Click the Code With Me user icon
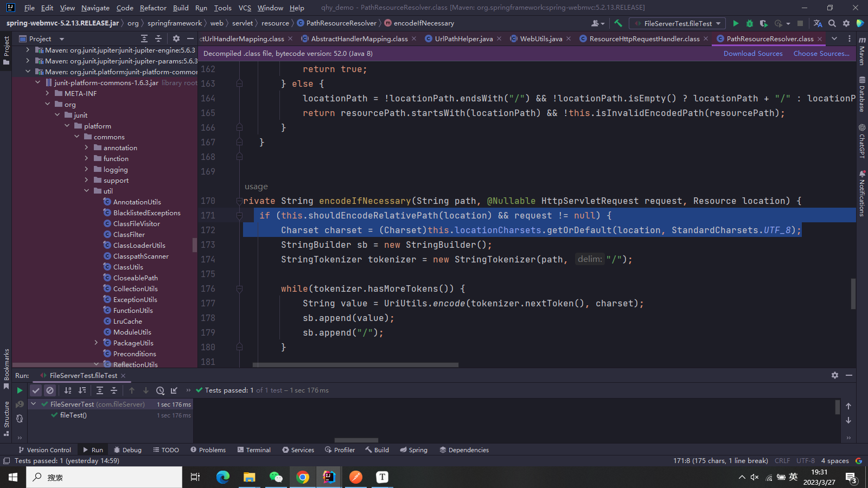868x488 pixels. pos(598,23)
